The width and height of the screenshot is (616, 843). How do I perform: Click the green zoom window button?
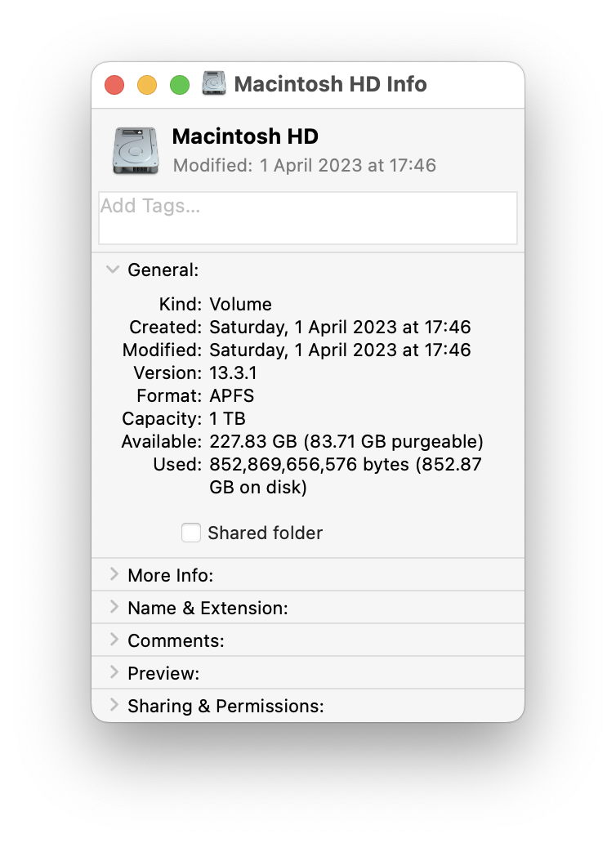click(180, 85)
